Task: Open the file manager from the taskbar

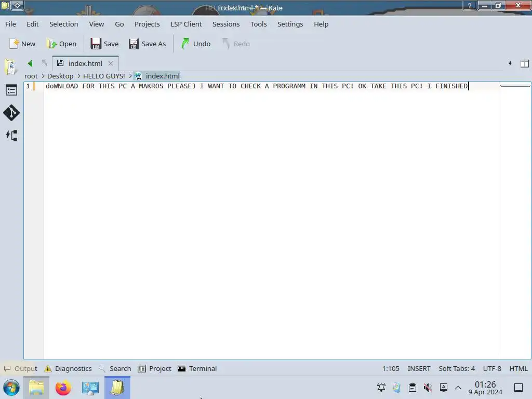Action: coord(36,388)
